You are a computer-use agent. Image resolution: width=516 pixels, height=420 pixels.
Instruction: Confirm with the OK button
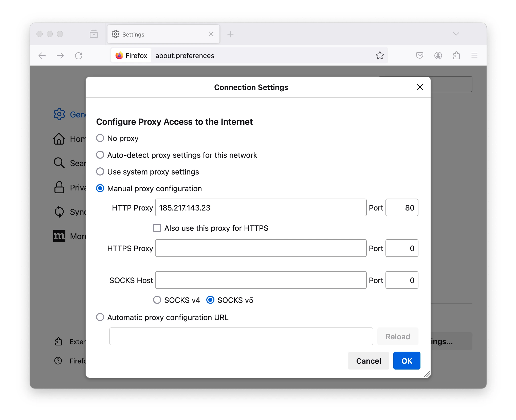click(x=407, y=361)
